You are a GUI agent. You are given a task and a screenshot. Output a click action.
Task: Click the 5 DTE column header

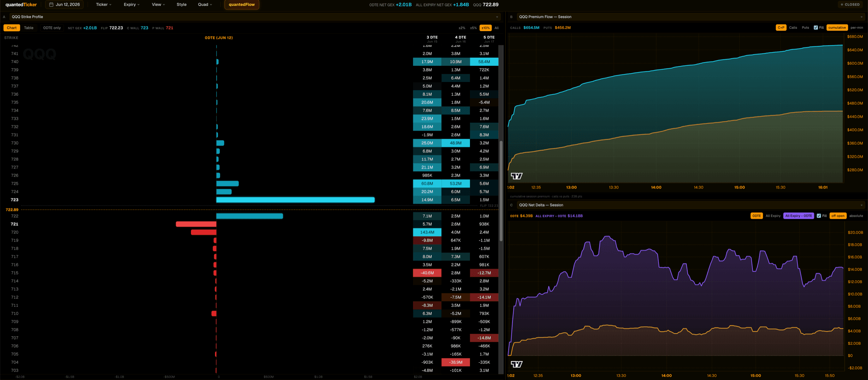tap(489, 39)
